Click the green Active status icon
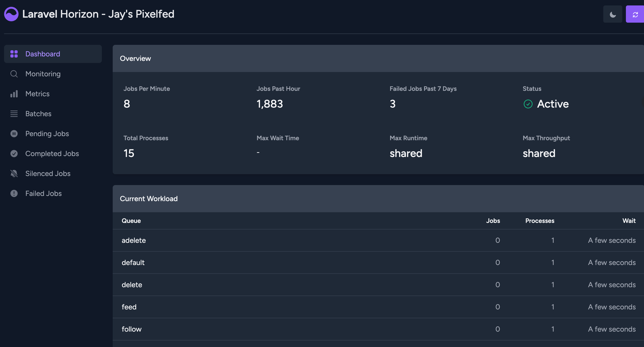The width and height of the screenshot is (644, 347). 528,104
